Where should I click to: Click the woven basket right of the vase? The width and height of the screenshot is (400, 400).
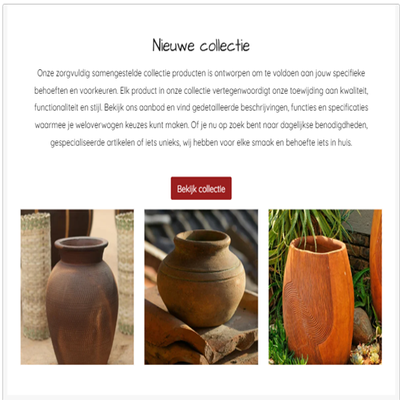125,272
